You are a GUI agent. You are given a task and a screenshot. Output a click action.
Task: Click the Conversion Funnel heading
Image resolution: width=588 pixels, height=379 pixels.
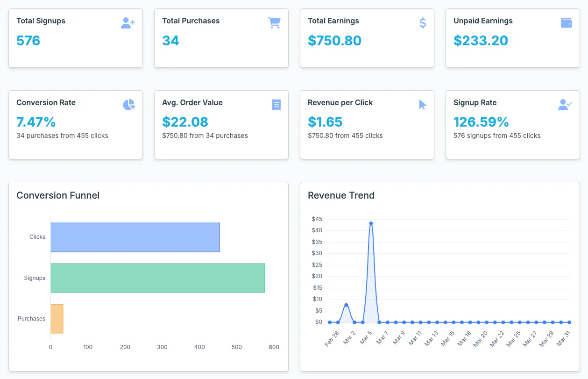pyautogui.click(x=58, y=195)
